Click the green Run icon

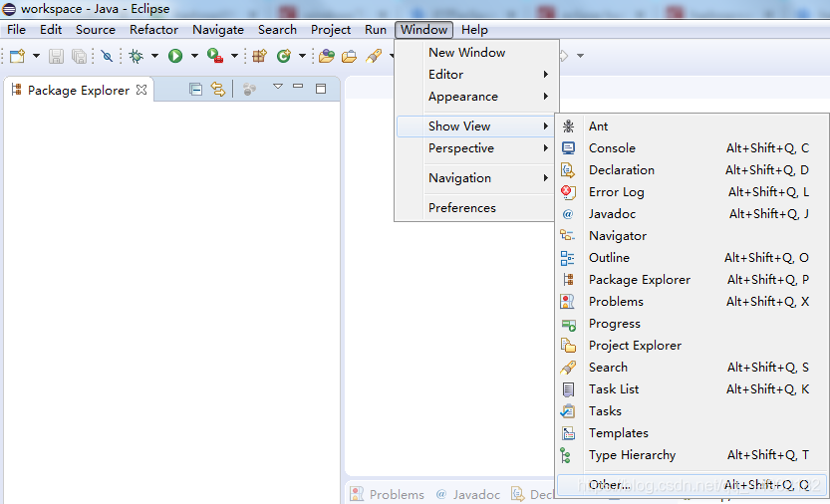pos(175,56)
